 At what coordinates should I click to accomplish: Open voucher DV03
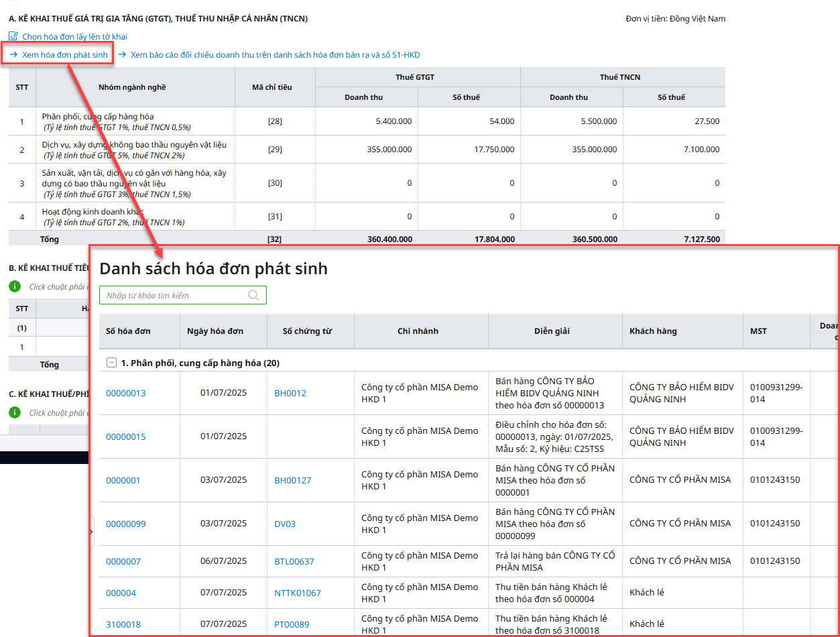coord(284,524)
